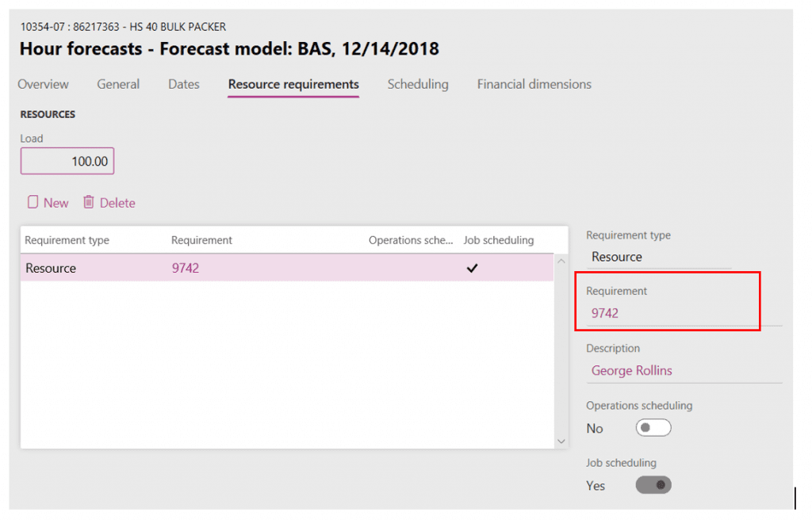Click the Job scheduling checkmark in the row
The image size is (812, 520).
[472, 268]
